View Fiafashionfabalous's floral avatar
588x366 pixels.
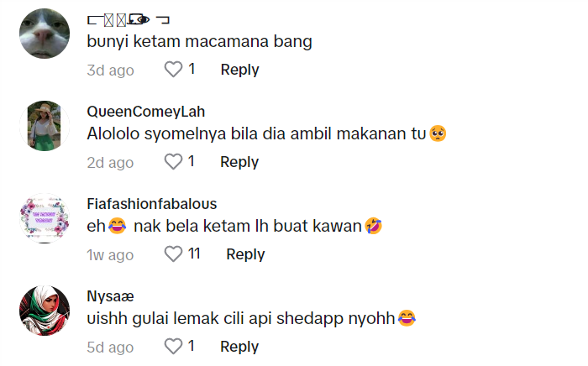[x=44, y=218]
